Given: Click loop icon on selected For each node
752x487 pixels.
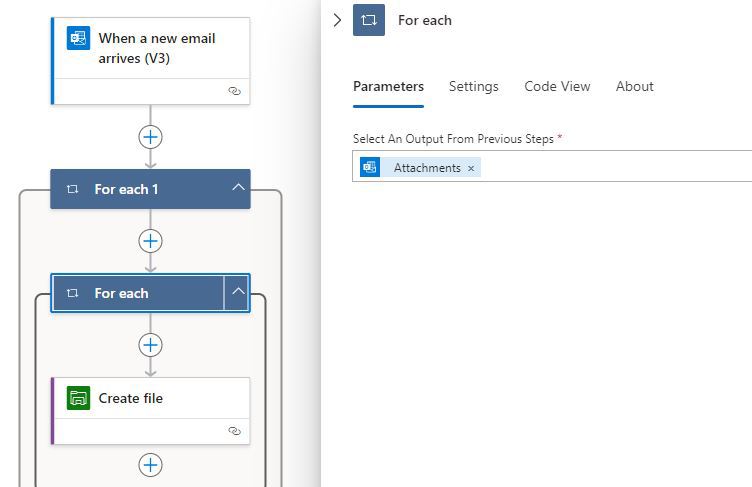Looking at the screenshot, I should tap(72, 293).
